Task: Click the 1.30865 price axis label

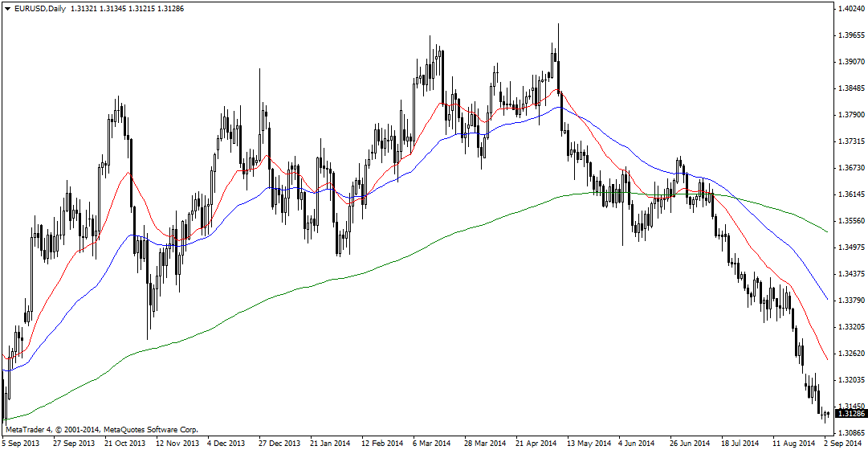Action: [x=850, y=432]
